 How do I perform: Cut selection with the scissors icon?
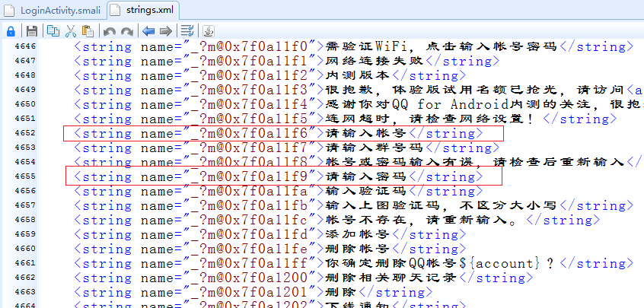coord(71,30)
